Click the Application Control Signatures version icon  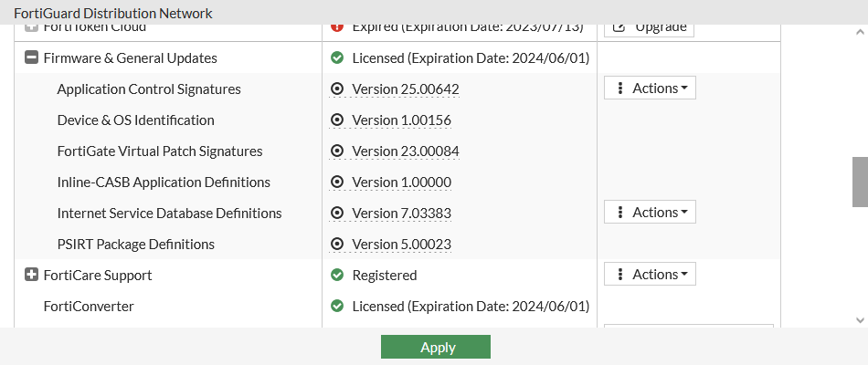(337, 89)
